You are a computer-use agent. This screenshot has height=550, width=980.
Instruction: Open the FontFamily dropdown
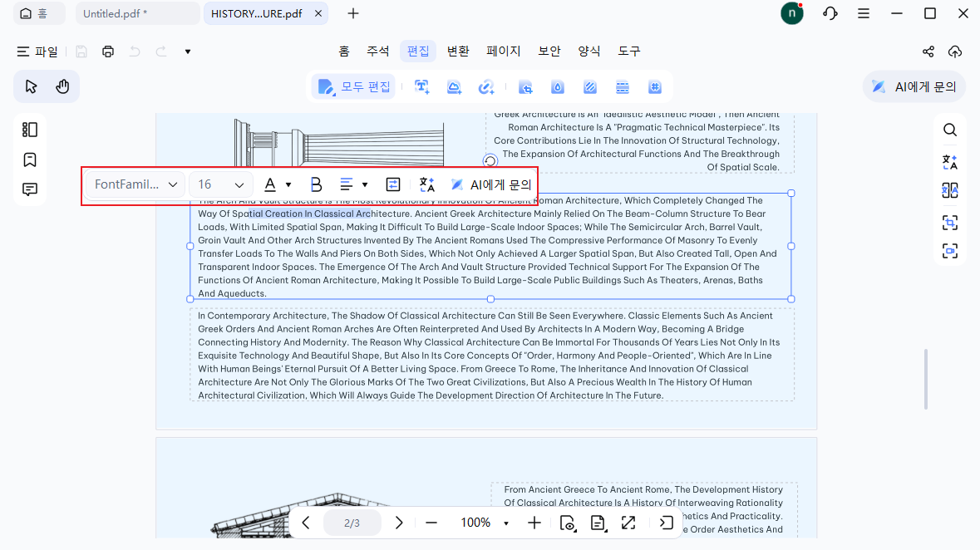[135, 184]
